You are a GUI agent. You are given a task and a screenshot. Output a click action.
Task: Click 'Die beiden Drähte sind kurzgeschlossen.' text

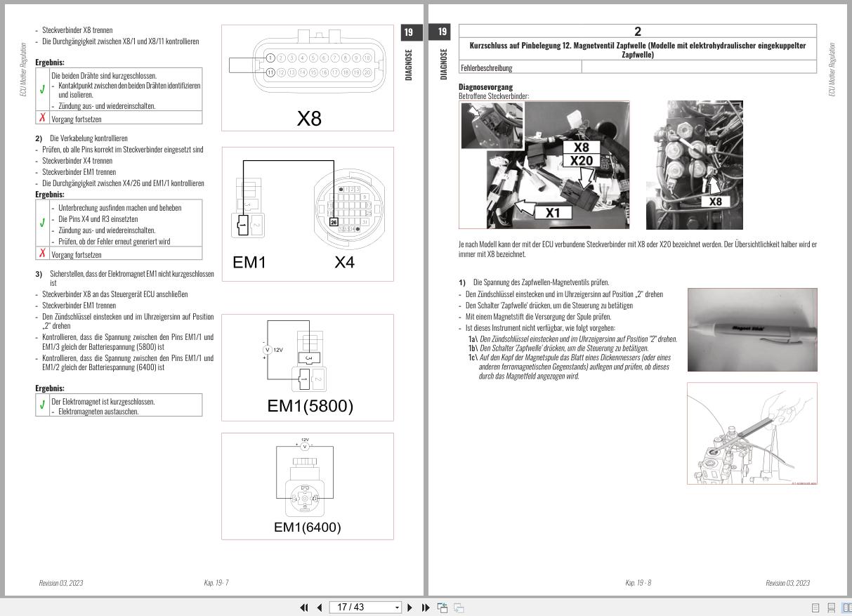coord(104,75)
